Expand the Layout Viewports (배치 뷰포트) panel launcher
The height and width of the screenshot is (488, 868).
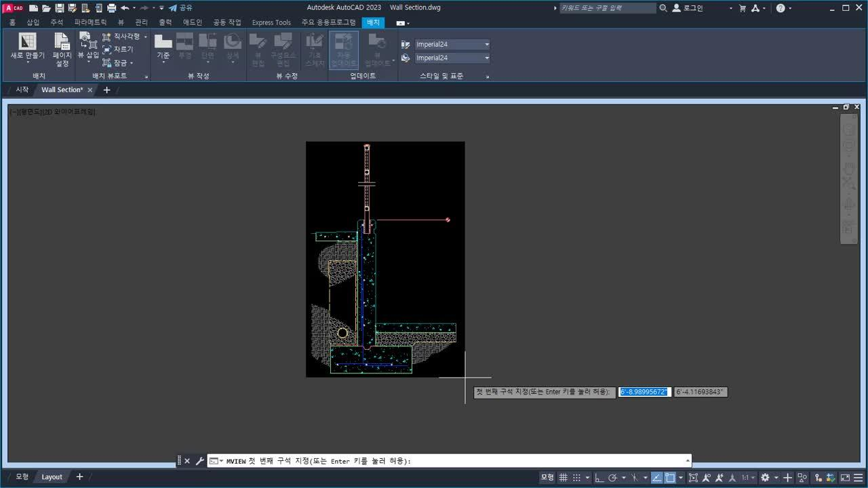click(x=146, y=77)
